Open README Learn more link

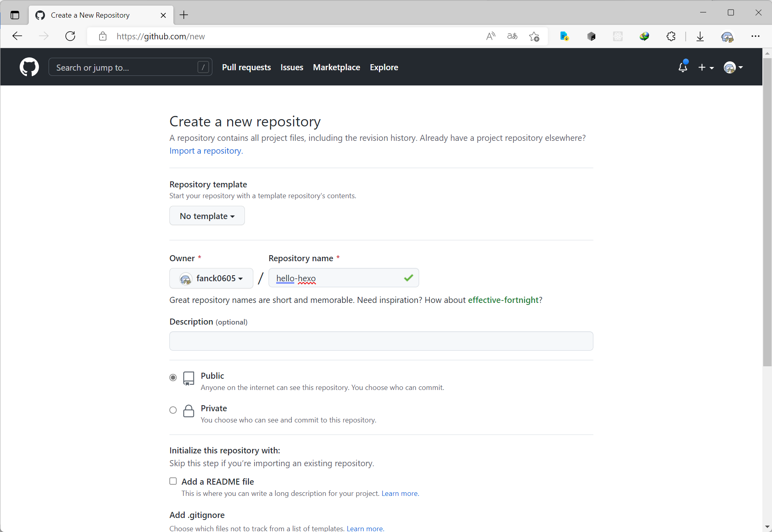point(399,493)
